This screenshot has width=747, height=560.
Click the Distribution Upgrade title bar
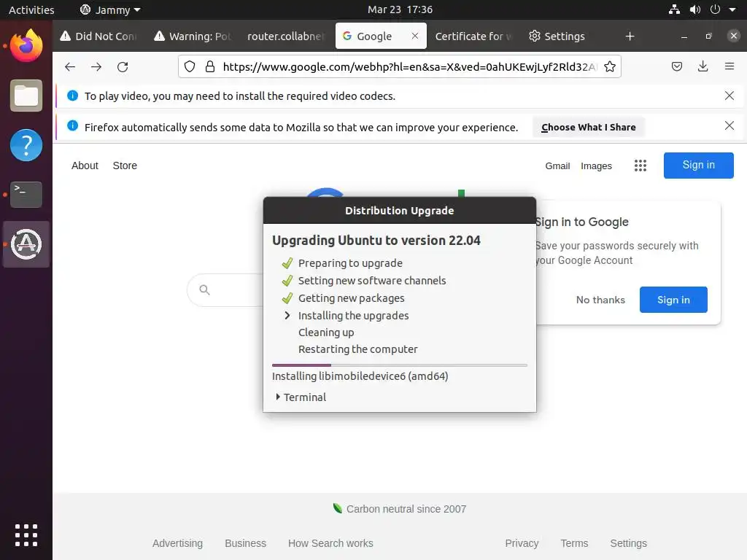coord(399,211)
